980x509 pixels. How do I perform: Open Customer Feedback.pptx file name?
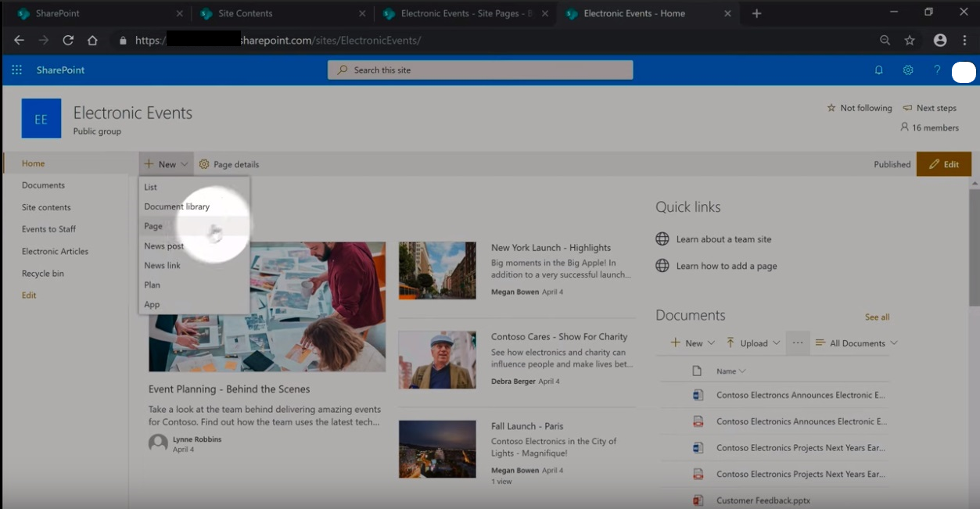point(763,500)
